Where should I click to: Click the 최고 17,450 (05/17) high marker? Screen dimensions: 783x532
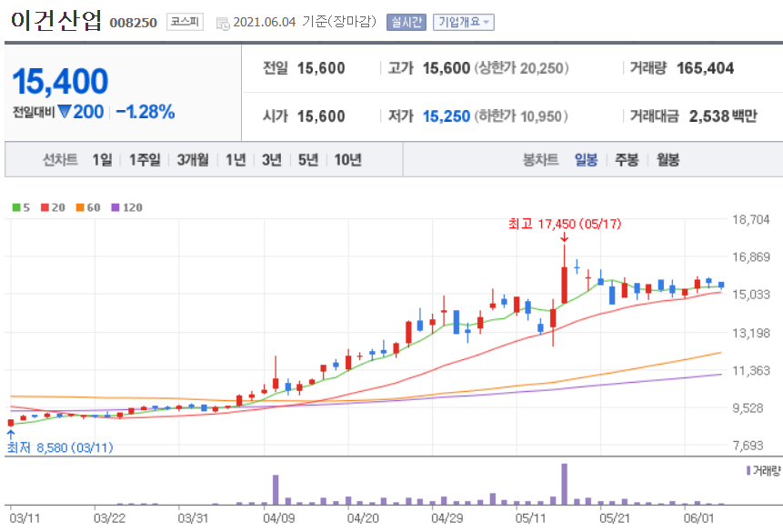565,224
